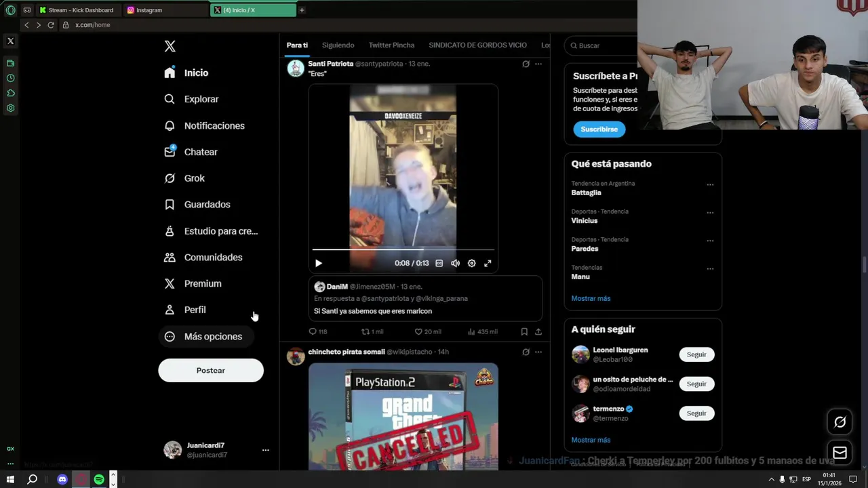
Task: Select the SINDICATO DE GORDOS VICIO tab
Action: (x=477, y=45)
